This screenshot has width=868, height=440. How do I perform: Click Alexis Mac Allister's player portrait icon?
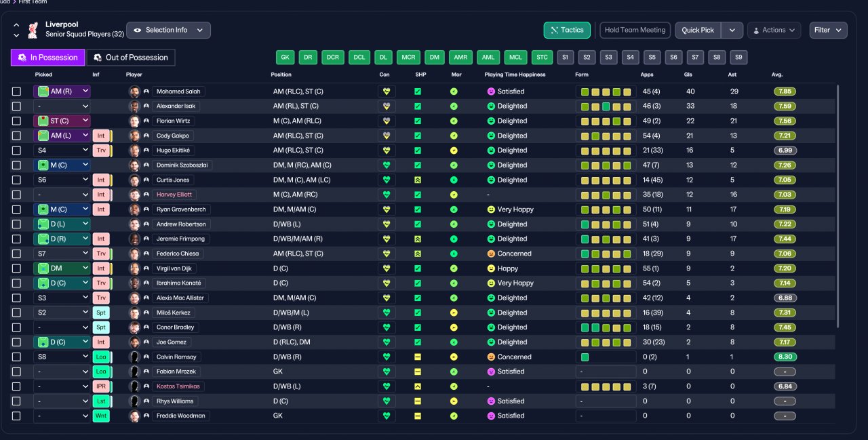point(134,298)
